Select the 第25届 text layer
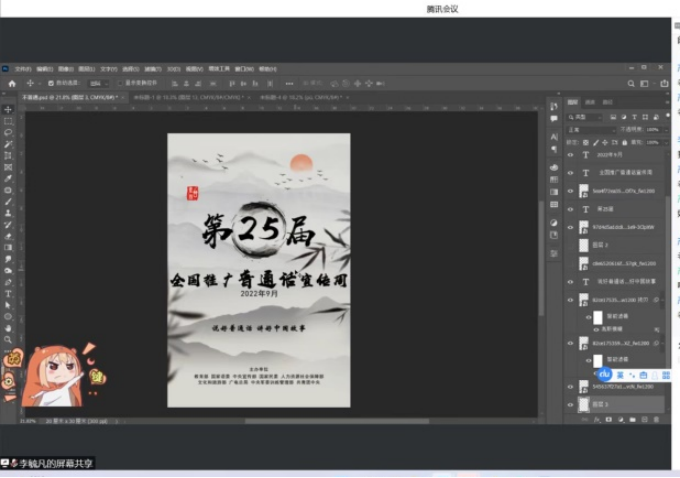This screenshot has width=680, height=478. tap(610, 209)
